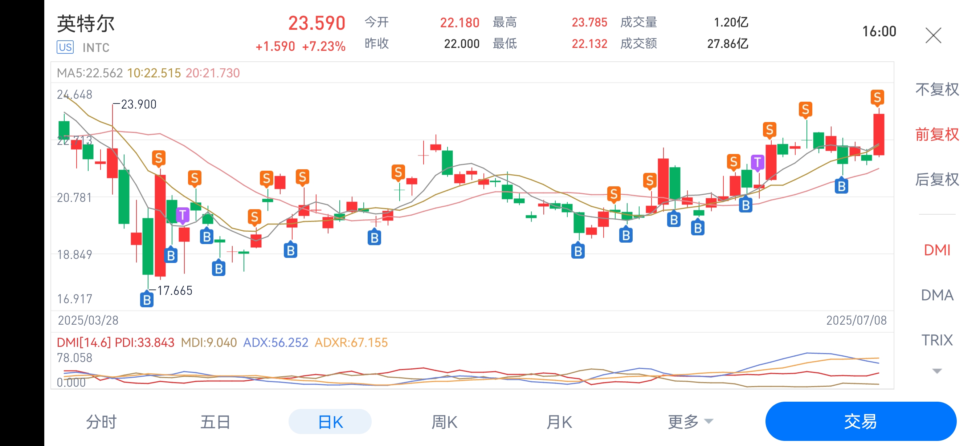Expand more indicators below TRIX
This screenshot has height=446, width=980.
(x=937, y=371)
